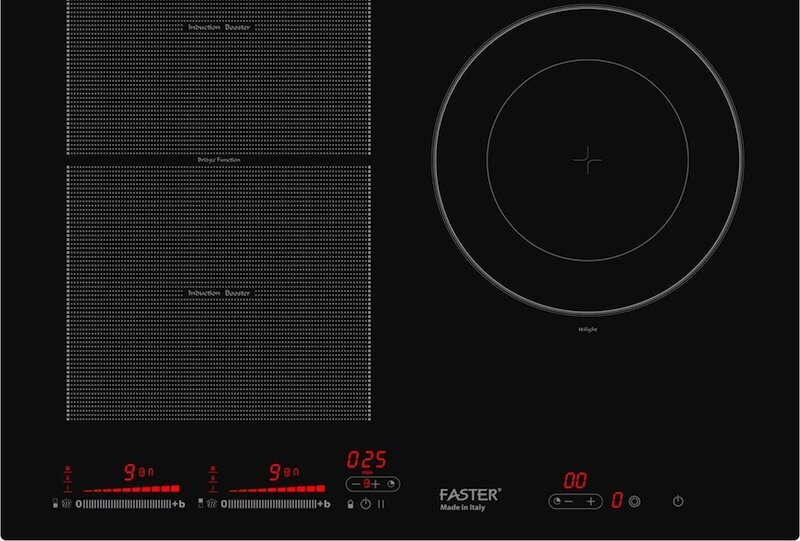Viewport: 800px width, 541px height.
Task: Tap the double-ring zone selector icon
Action: pos(635,501)
